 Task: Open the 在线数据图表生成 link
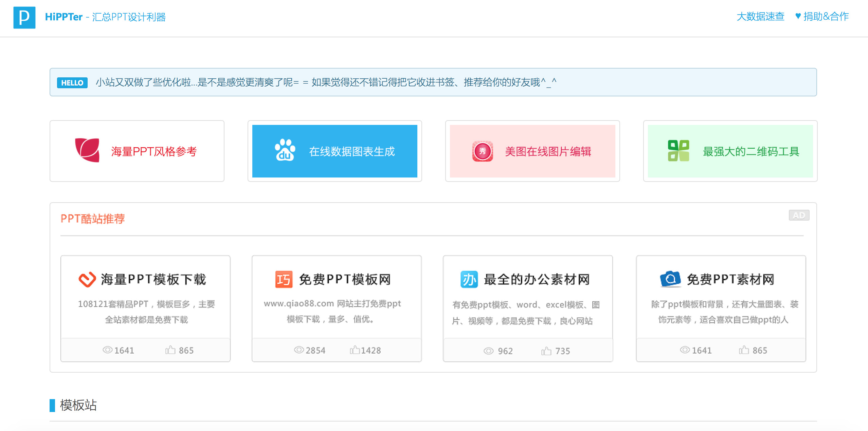pos(352,151)
